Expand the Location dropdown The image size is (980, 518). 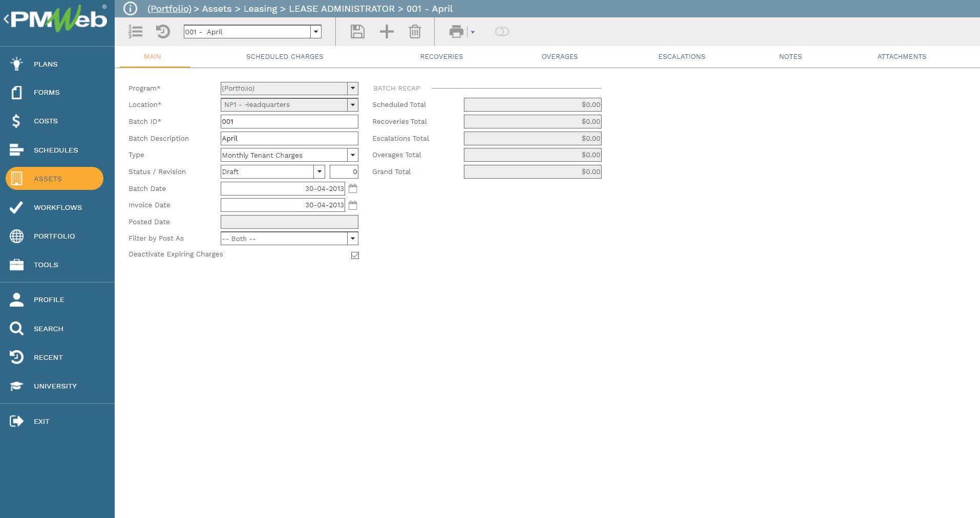pos(353,104)
